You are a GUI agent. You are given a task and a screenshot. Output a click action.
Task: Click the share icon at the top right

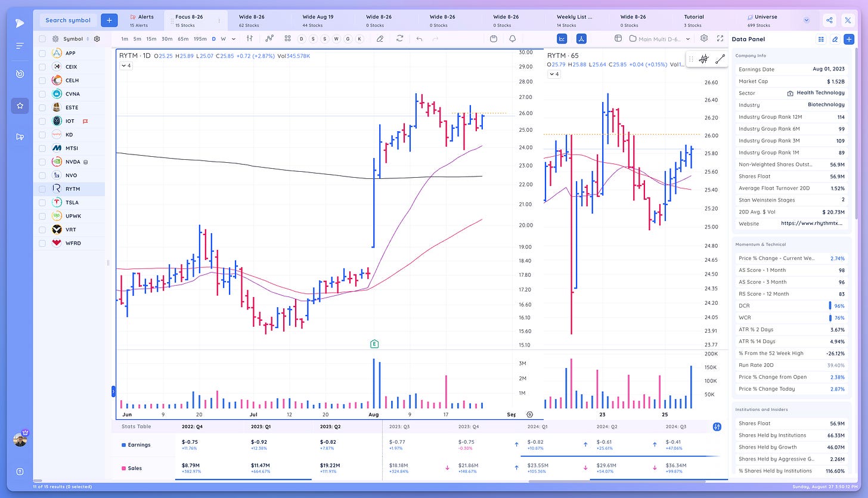[829, 20]
